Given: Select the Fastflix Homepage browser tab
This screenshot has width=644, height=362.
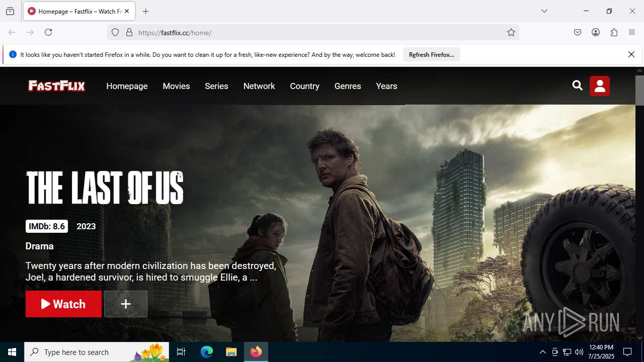Looking at the screenshot, I should point(79,11).
